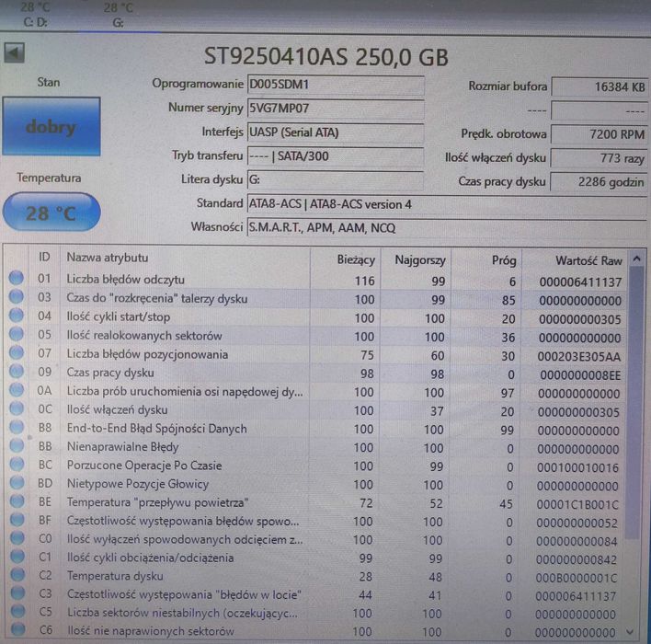Select 'Liczba błędów pozycjonowania' attribute name

coord(147,354)
